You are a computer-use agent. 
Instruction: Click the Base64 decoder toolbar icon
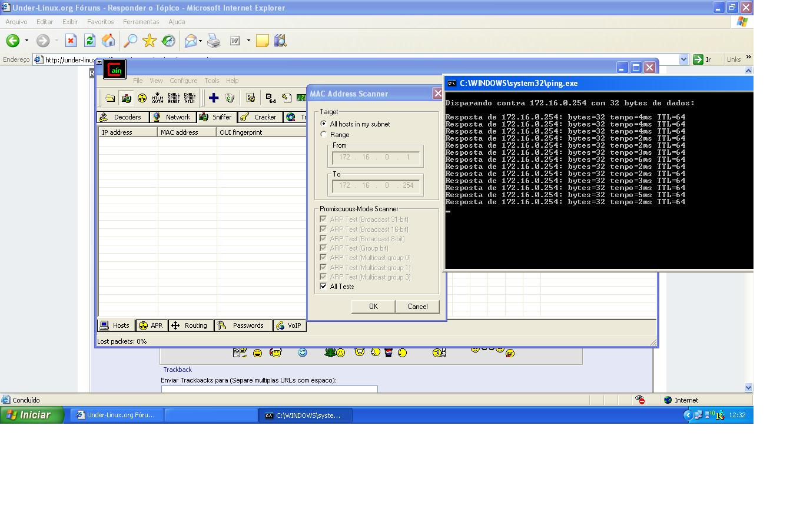(270, 98)
